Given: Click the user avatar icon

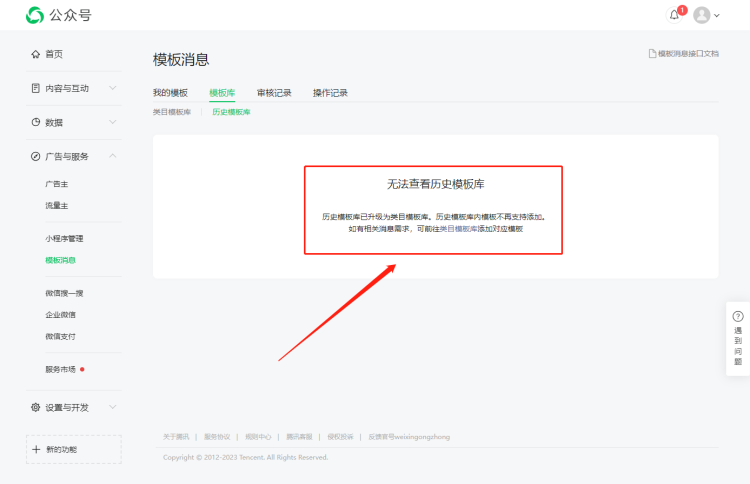Looking at the screenshot, I should tap(702, 15).
